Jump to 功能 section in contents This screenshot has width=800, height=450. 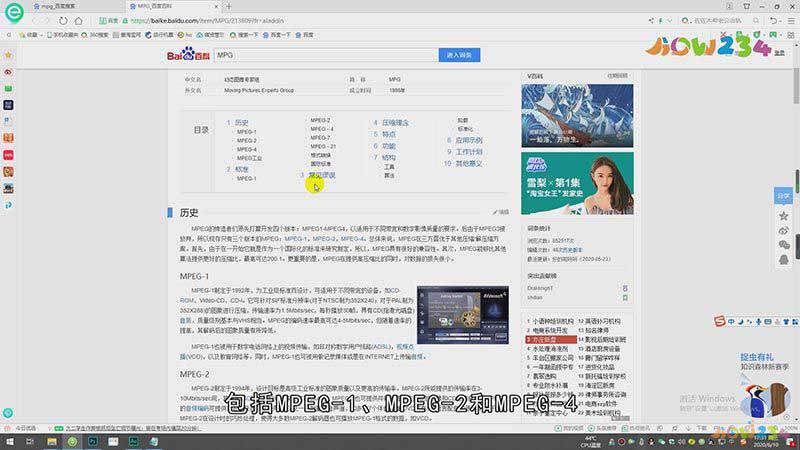tap(389, 146)
